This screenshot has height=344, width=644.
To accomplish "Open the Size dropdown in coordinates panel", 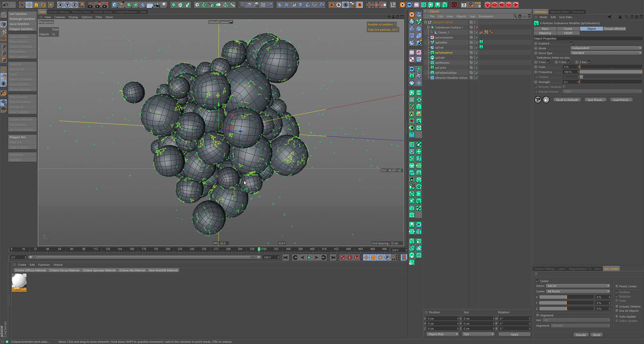I will (x=478, y=334).
